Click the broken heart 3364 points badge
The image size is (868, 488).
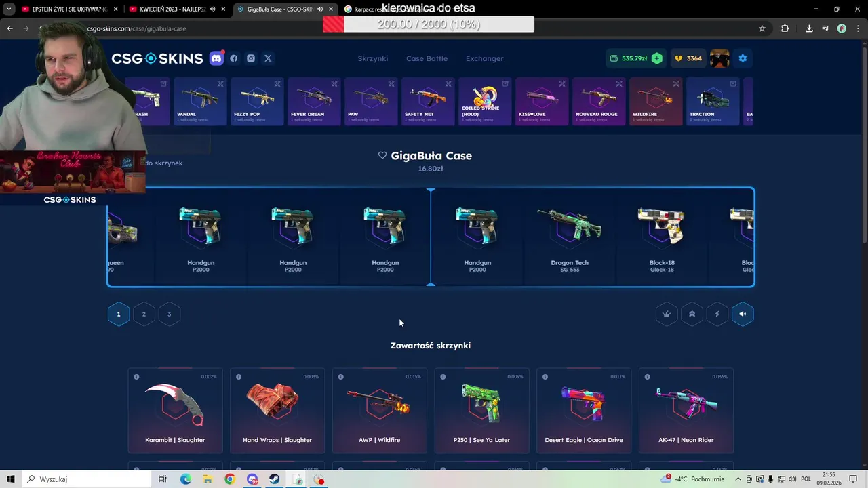point(688,58)
